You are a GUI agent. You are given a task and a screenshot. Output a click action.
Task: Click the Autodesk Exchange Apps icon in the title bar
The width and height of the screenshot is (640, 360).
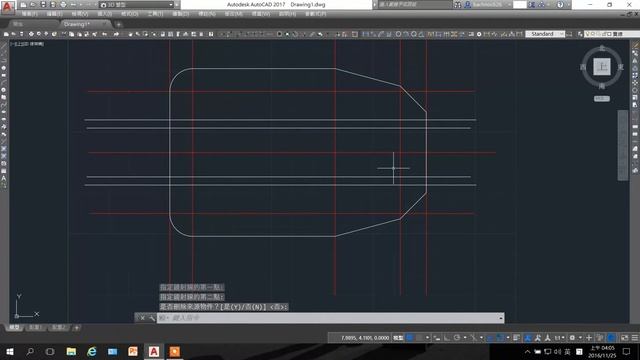click(x=532, y=5)
